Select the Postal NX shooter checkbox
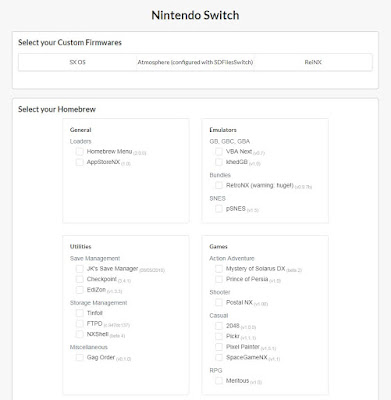 219,303
